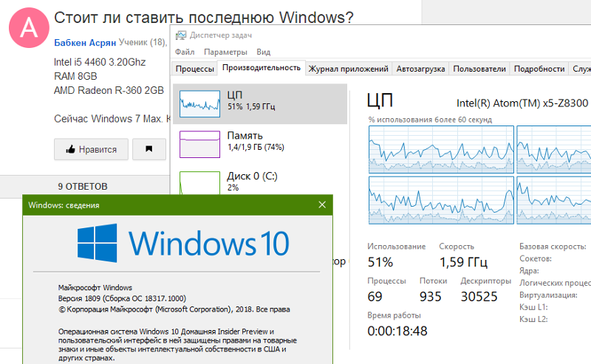Open the Вид menu
Image resolution: width=591 pixels, height=364 pixels.
pyautogui.click(x=264, y=52)
